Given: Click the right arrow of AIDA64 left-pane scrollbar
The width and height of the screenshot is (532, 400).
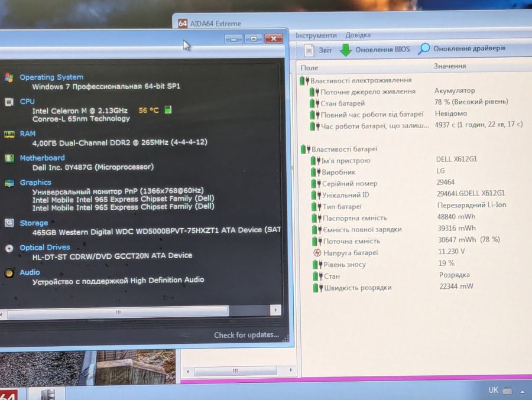Looking at the screenshot, I should pyautogui.click(x=290, y=370).
